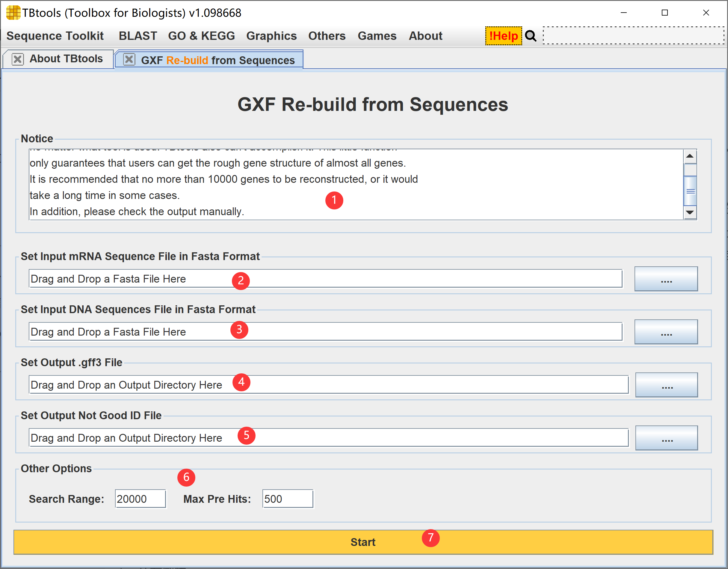Click the 'Max Pre Hits:' label

coord(217,499)
